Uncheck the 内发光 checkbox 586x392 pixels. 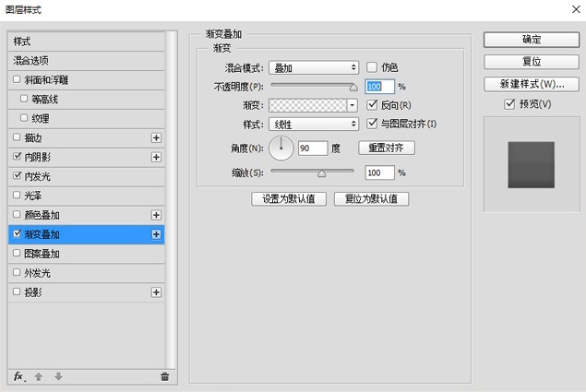tap(17, 175)
